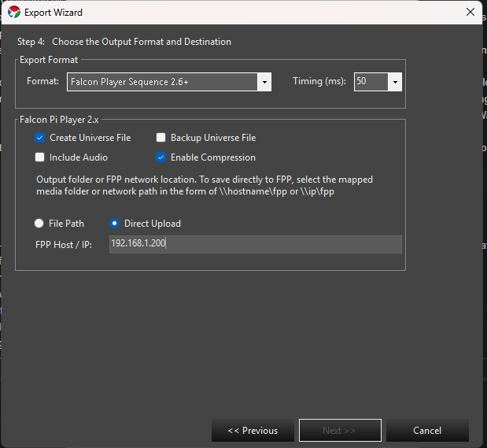The image size is (487, 448).
Task: Click the 'FPP Host / IP:' label
Action: tap(64, 245)
